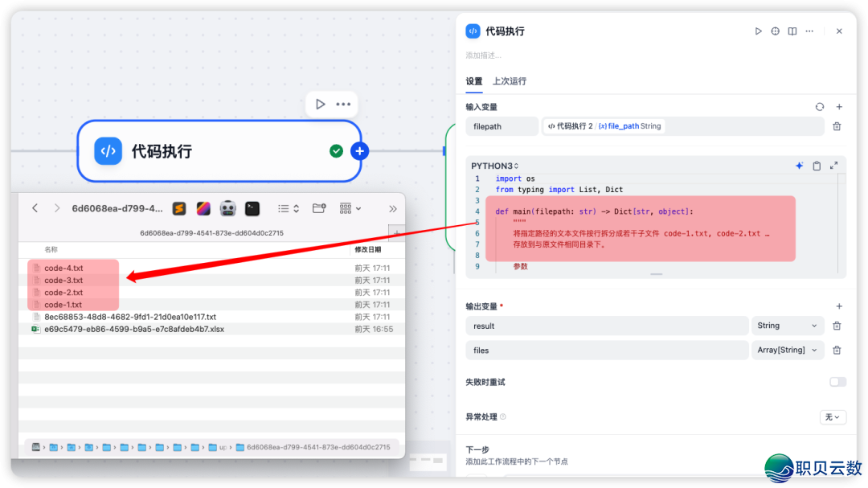
Task: Switch to the 设置 tab
Action: 474,81
